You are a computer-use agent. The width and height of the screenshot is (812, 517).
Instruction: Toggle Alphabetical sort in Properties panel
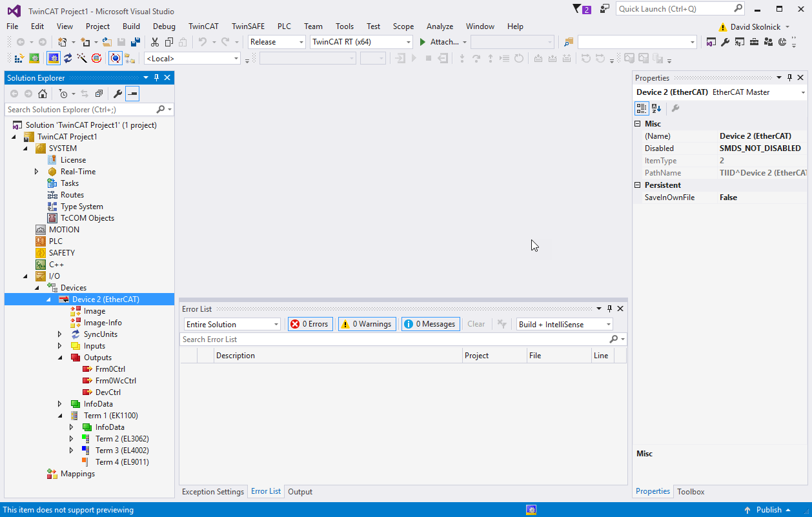point(656,108)
